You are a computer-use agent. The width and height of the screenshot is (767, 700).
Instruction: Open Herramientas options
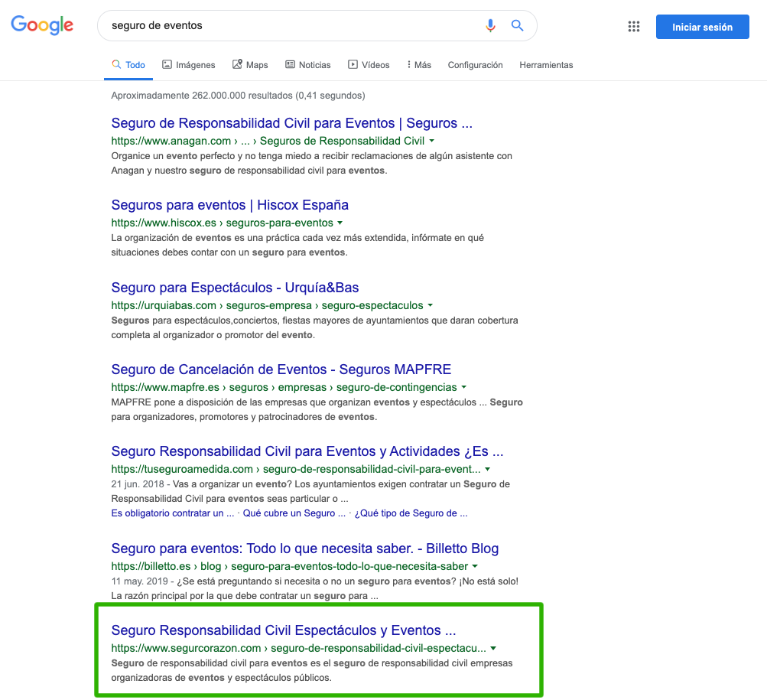click(x=546, y=65)
